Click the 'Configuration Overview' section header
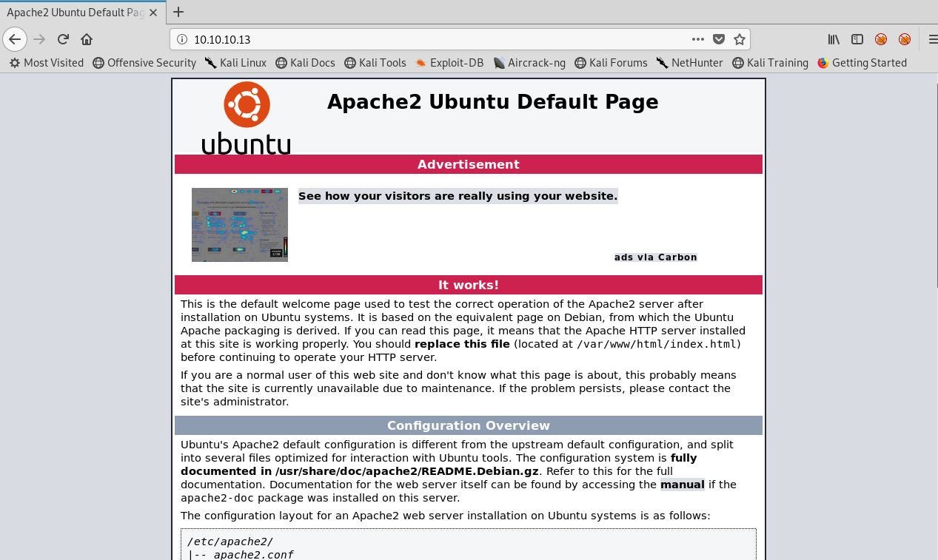 coord(469,425)
